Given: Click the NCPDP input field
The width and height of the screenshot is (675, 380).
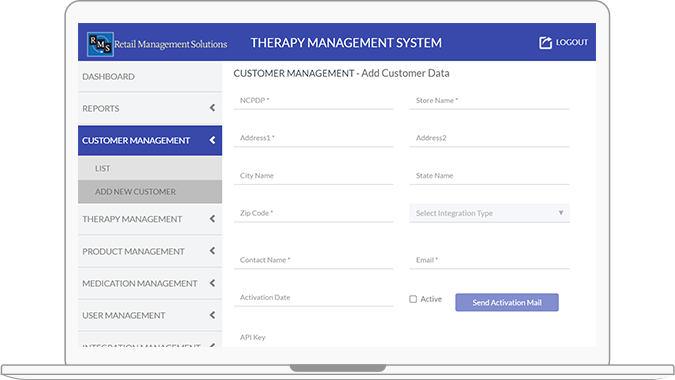Looking at the screenshot, I should [x=313, y=101].
